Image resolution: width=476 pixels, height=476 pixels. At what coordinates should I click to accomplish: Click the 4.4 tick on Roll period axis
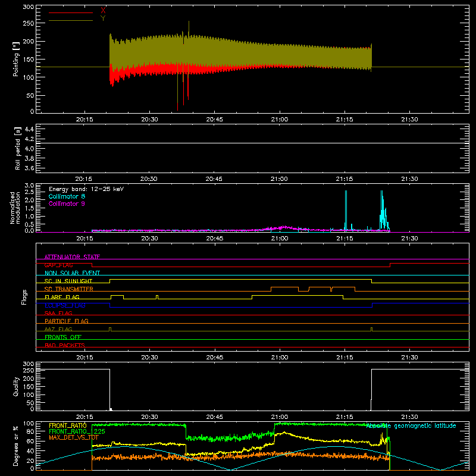[x=29, y=129]
